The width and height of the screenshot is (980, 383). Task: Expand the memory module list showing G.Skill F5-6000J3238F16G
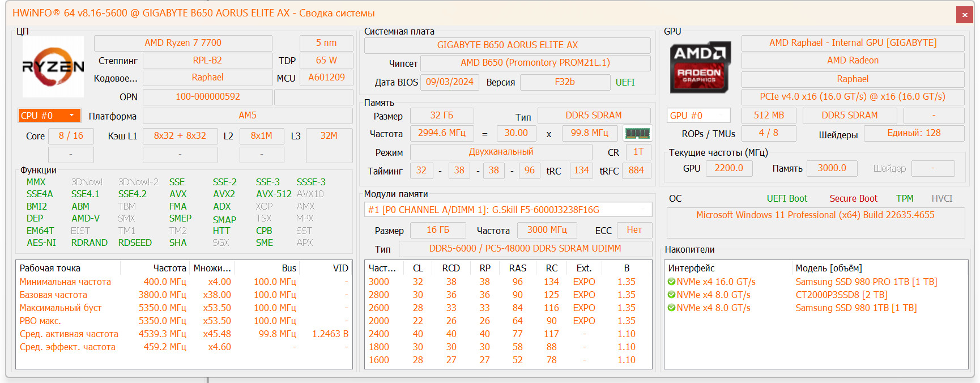(x=508, y=210)
